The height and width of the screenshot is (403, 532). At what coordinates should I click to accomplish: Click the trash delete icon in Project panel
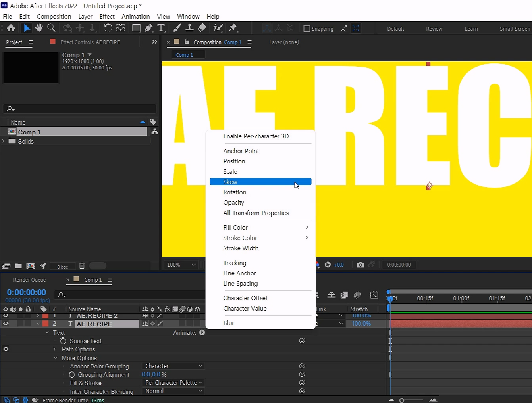[x=82, y=266]
